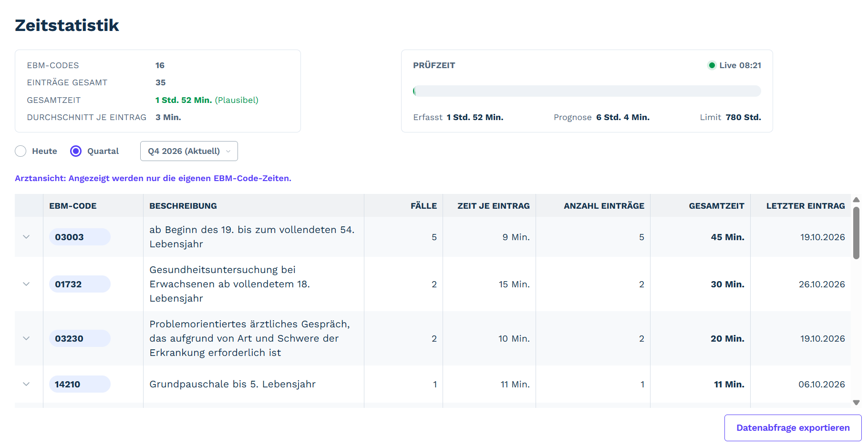868x446 pixels.
Task: Open the Q4 2026 (Aktuell) quarter dropdown
Action: point(189,151)
